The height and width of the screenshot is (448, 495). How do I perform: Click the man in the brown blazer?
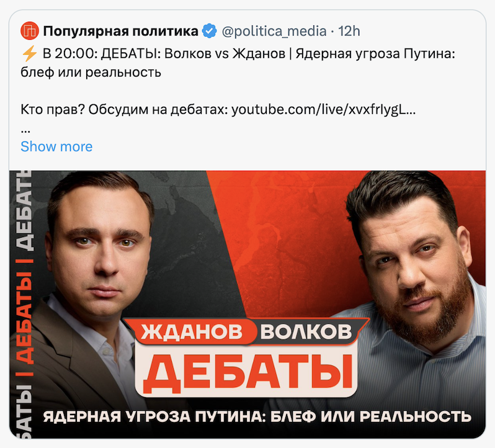pos(92,284)
